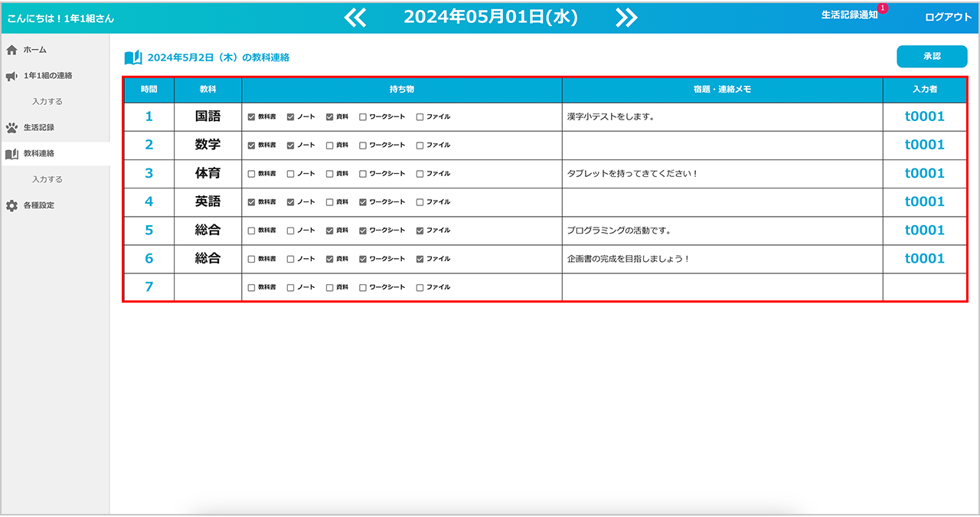Click the paw print icon for 生活記録
This screenshot has height=517, width=980.
(x=11, y=128)
